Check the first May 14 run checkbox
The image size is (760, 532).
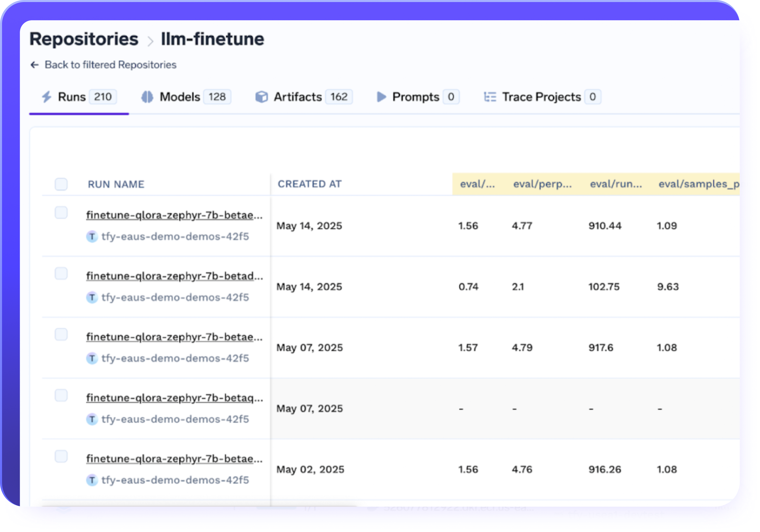click(61, 213)
